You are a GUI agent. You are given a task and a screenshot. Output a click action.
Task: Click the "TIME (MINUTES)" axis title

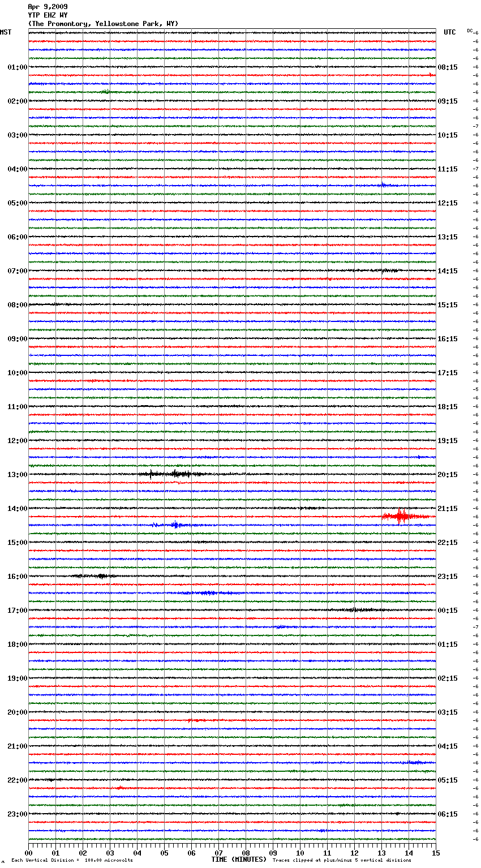(x=239, y=860)
